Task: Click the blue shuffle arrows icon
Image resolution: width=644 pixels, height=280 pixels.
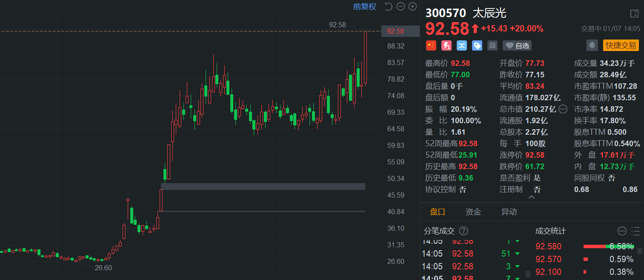Action: [x=462, y=45]
